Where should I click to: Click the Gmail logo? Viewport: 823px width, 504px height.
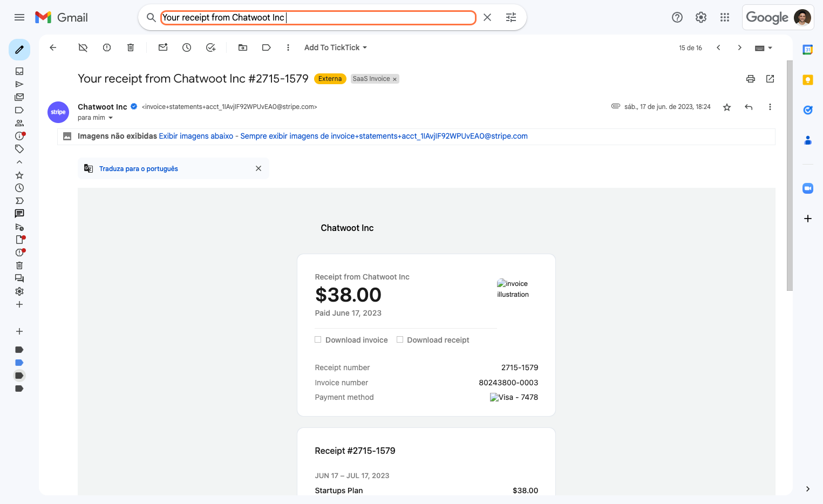point(61,17)
